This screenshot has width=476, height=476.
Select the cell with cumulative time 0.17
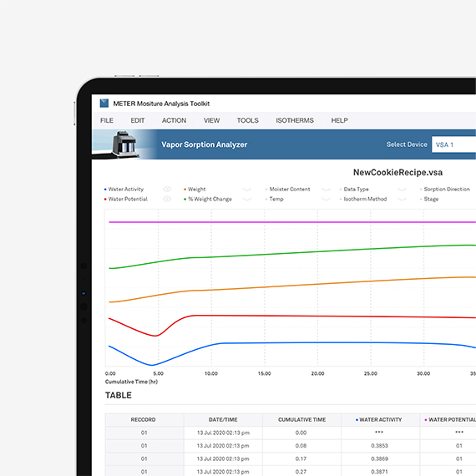click(301, 458)
